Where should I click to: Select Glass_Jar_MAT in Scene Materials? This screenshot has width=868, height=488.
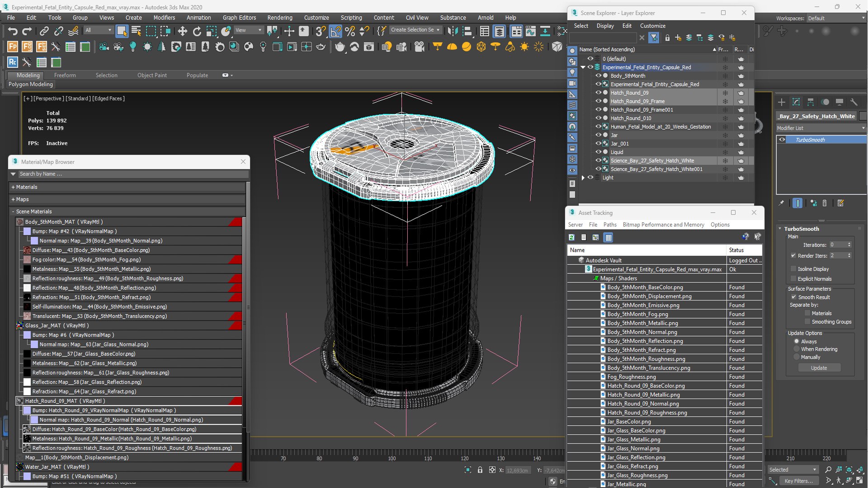click(129, 325)
